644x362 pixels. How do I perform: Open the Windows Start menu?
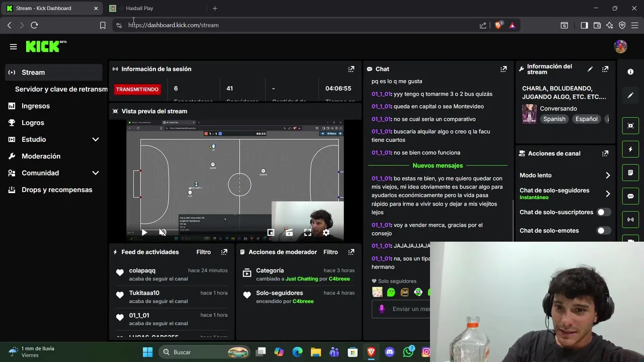(147, 352)
